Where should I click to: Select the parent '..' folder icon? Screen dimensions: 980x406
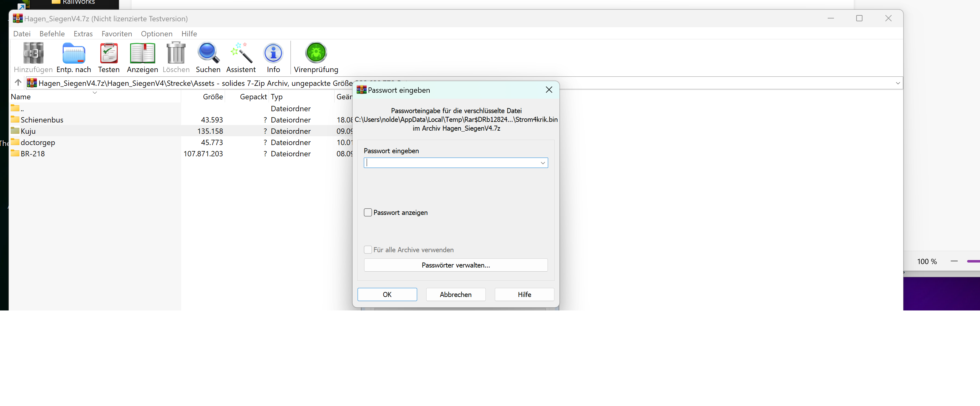coord(15,108)
